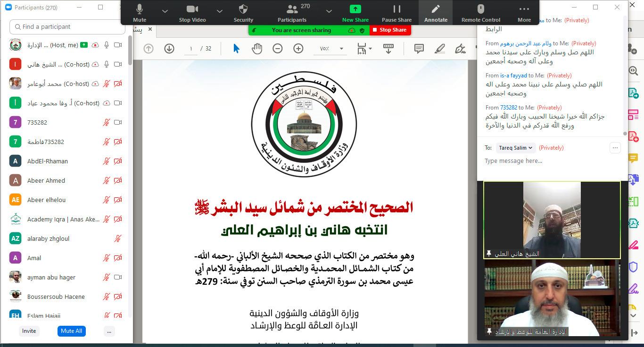Open Remote Control in Zoom toolbar

click(x=480, y=13)
